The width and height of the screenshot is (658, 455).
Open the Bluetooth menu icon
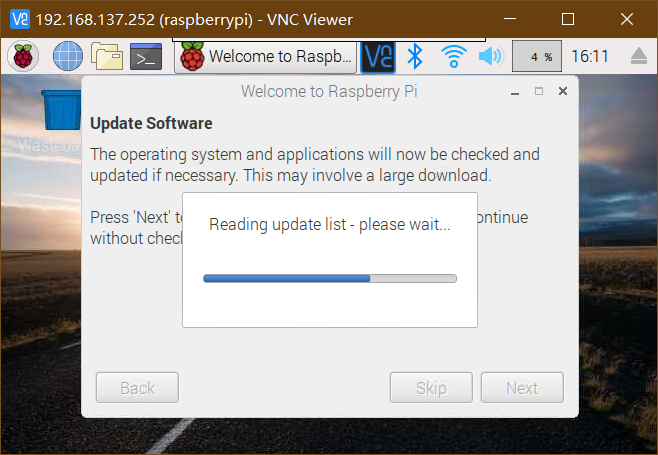pyautogui.click(x=415, y=56)
